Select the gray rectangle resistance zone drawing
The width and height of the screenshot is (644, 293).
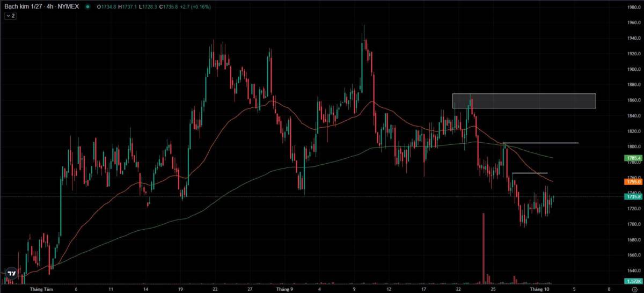(x=524, y=101)
